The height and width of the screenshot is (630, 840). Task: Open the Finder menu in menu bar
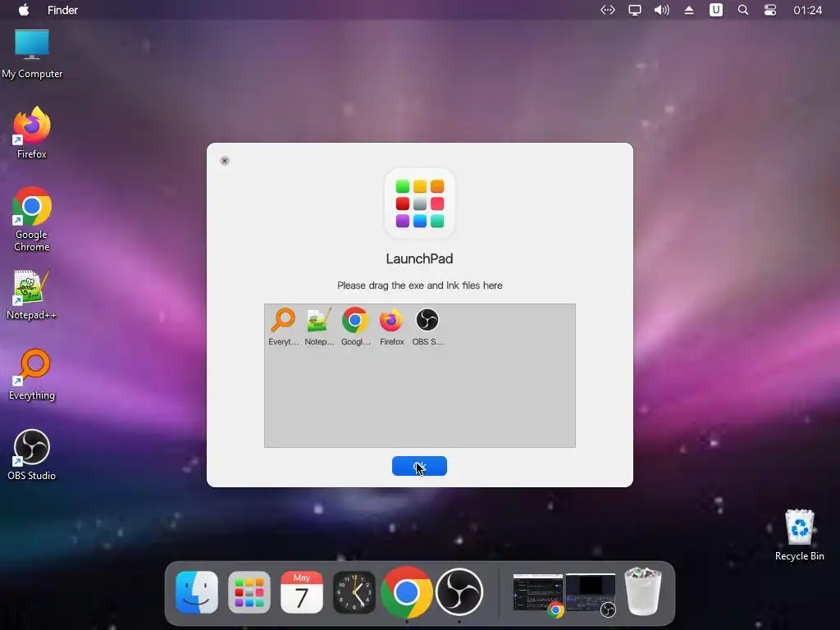[62, 10]
